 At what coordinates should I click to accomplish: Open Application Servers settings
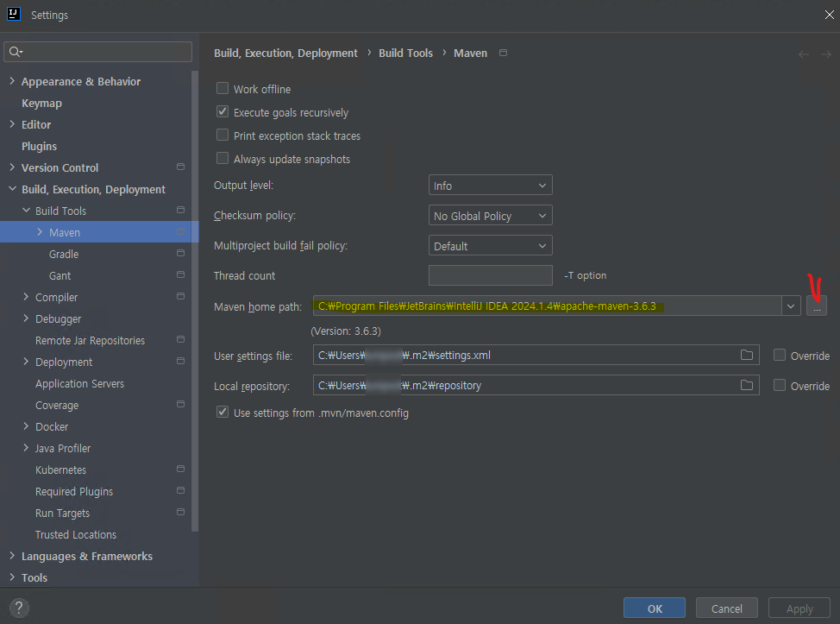[80, 383]
